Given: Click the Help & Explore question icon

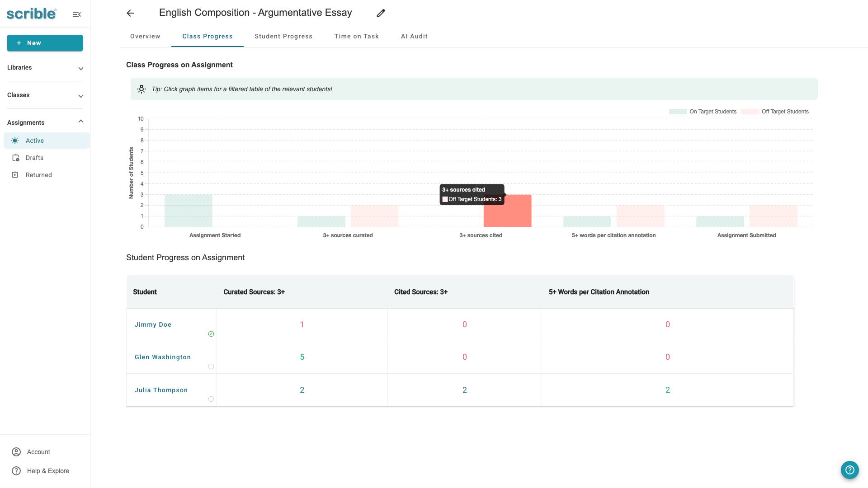Looking at the screenshot, I should [x=16, y=471].
